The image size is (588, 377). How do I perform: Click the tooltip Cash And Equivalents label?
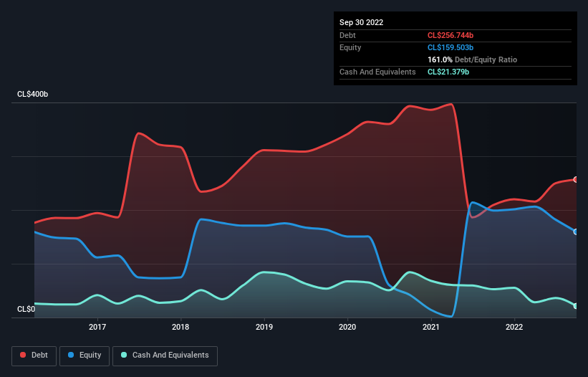click(377, 72)
